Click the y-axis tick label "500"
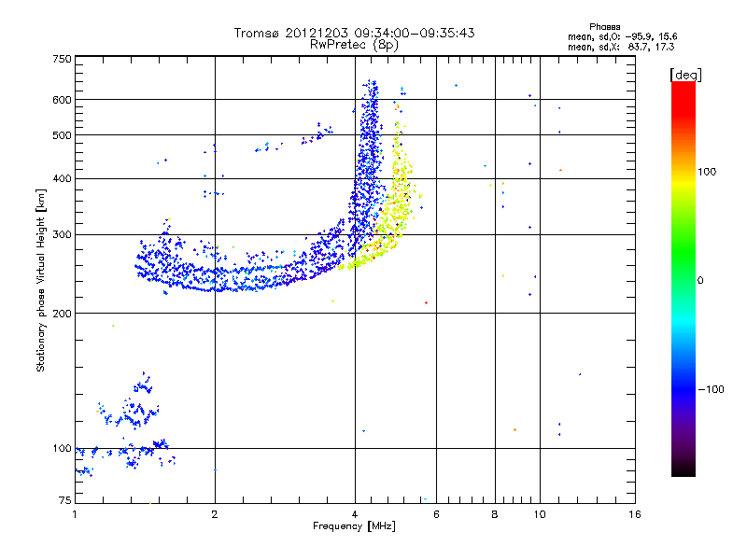This screenshot has width=747, height=560. point(62,135)
